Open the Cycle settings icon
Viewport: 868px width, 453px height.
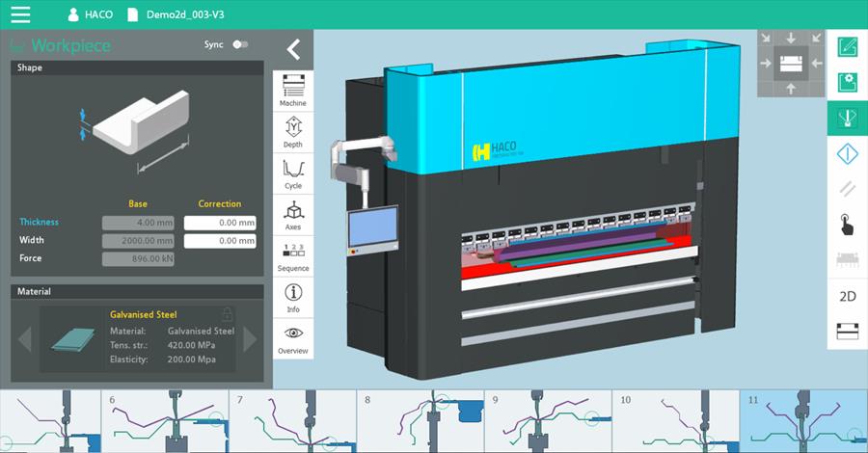click(x=293, y=173)
